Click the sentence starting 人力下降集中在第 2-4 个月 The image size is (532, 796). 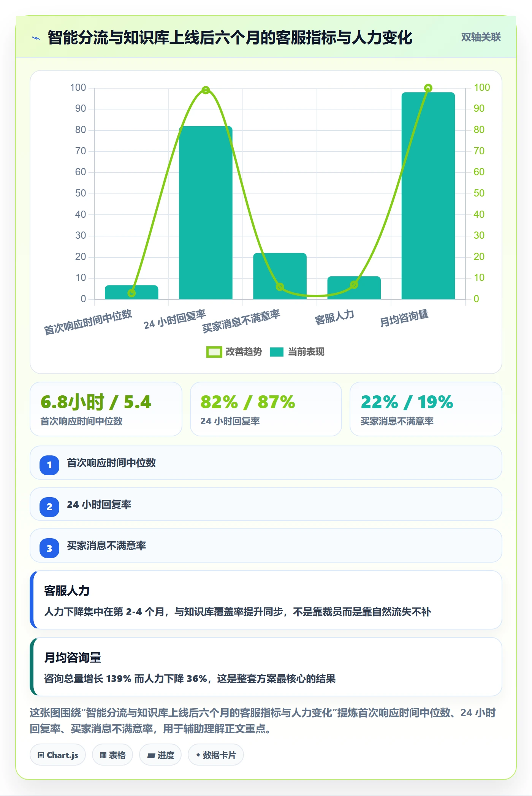237,612
